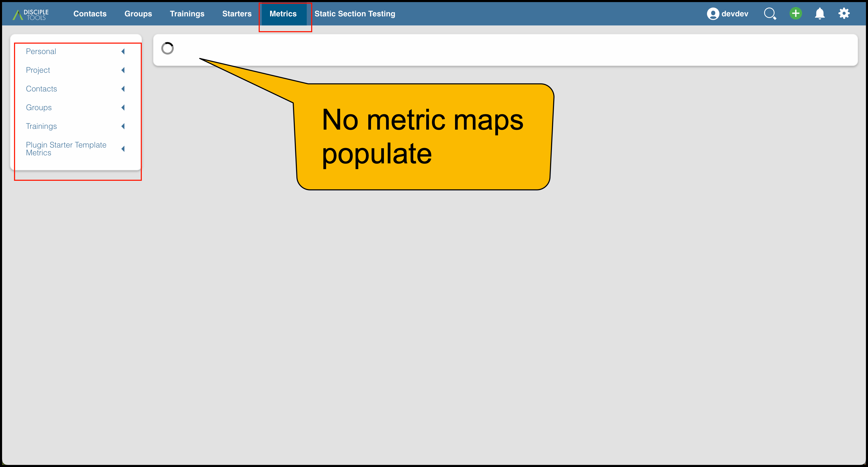Screen dimensions: 868x467
Task: Open the devdev user profile avatar
Action: (x=713, y=14)
